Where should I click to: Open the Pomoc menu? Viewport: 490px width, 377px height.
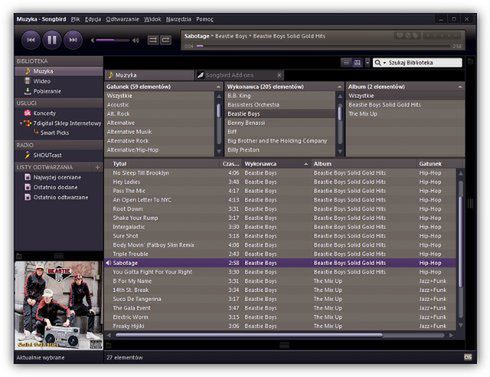tap(204, 19)
